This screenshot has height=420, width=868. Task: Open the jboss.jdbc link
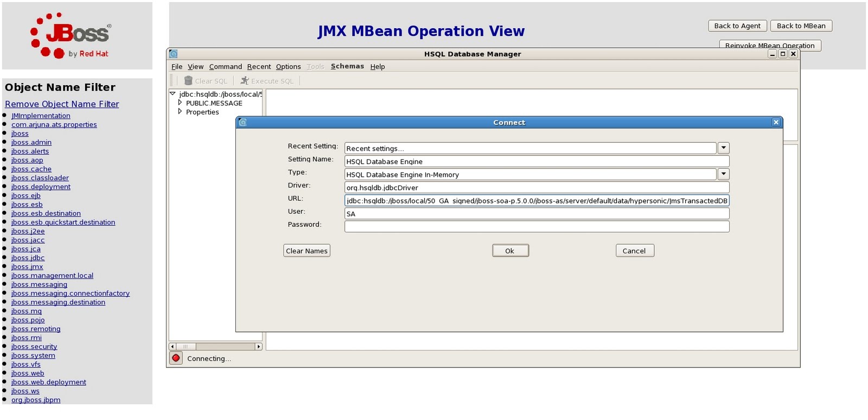[x=28, y=258]
